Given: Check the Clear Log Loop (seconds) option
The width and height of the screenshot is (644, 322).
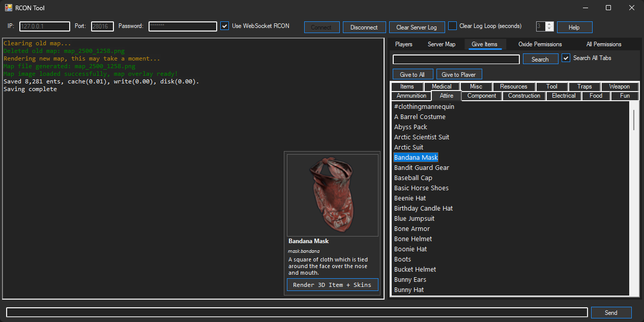Looking at the screenshot, I should click(x=452, y=25).
